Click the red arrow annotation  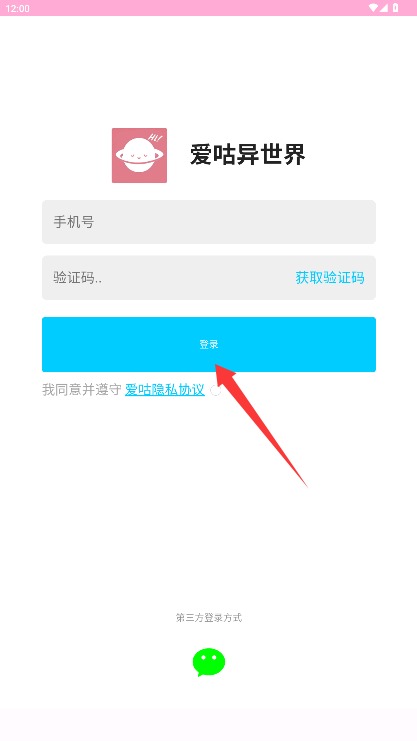pyautogui.click(x=261, y=424)
